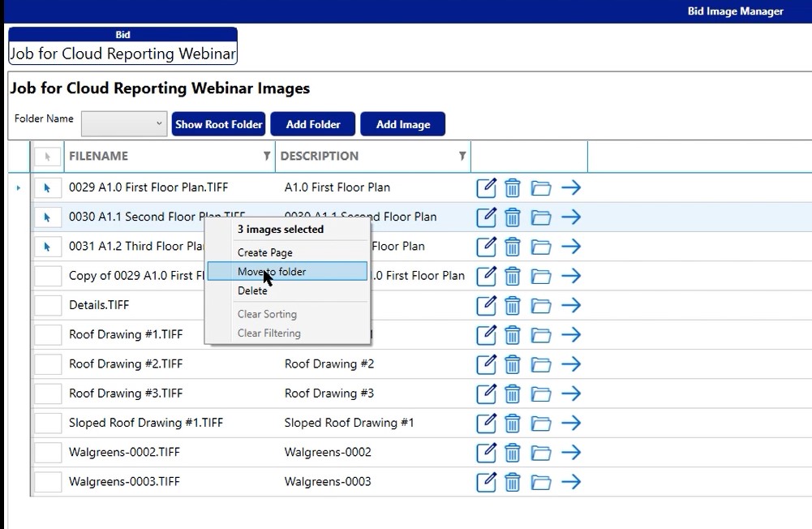Screen dimensions: 812x529
Task: Click the Add Folder button
Action: coord(313,124)
